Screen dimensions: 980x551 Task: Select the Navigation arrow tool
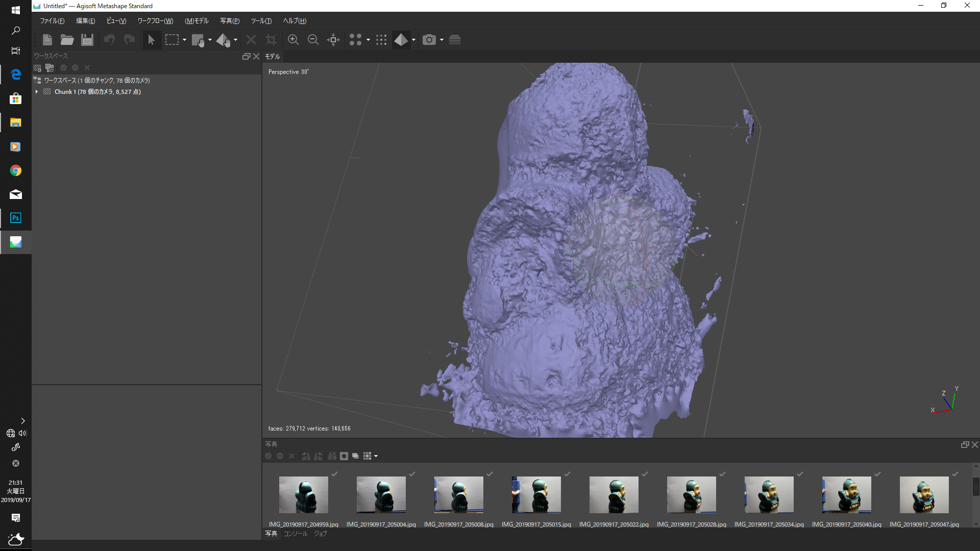151,40
